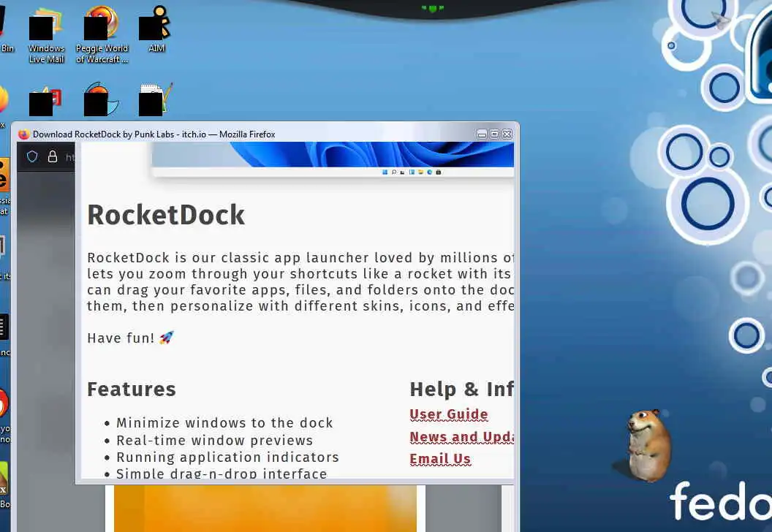
Task: Click the orange image below the description popup
Action: click(x=265, y=508)
